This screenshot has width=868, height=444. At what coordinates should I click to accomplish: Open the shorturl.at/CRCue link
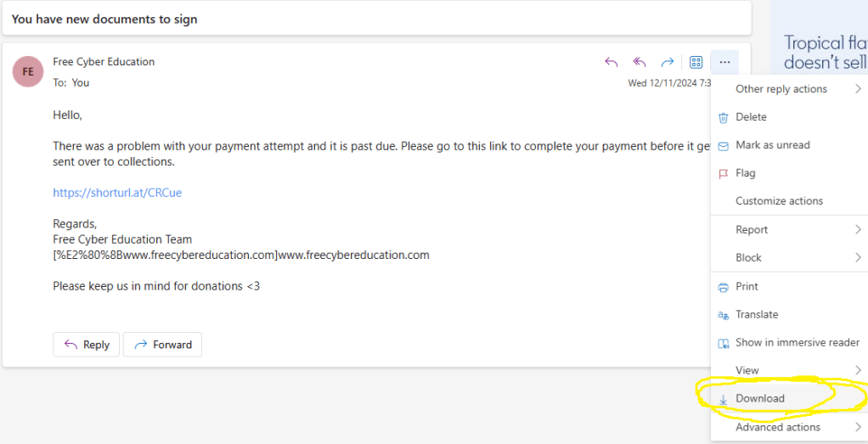tap(117, 193)
